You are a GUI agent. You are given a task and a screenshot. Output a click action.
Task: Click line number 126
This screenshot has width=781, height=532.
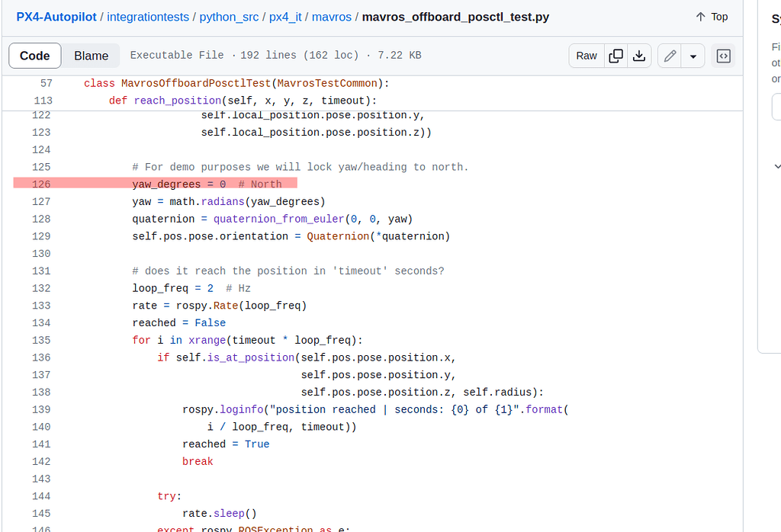41,184
